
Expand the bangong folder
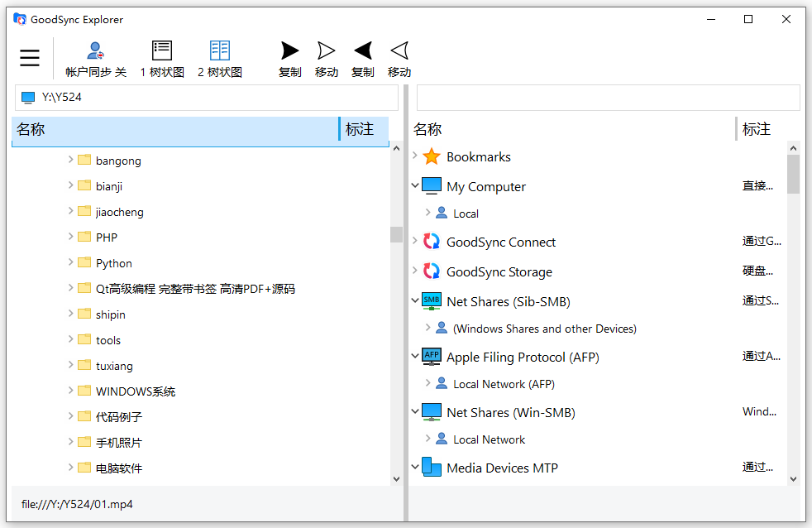pos(70,160)
